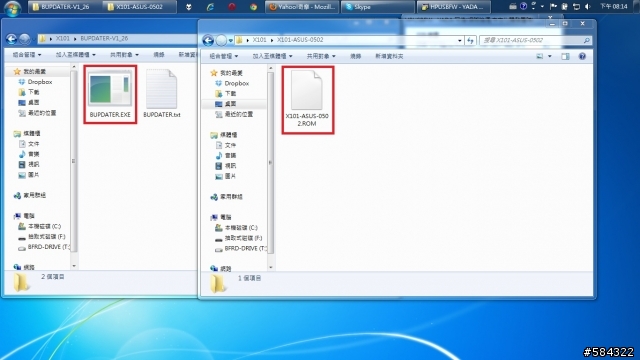Switch to Skype taskbar button
Viewport: 640px width, 360px height.
coord(378,7)
